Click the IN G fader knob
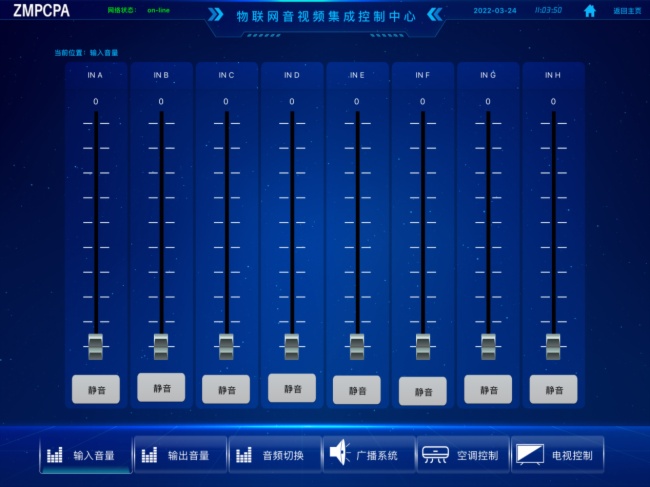This screenshot has width=650, height=487. 488,346
